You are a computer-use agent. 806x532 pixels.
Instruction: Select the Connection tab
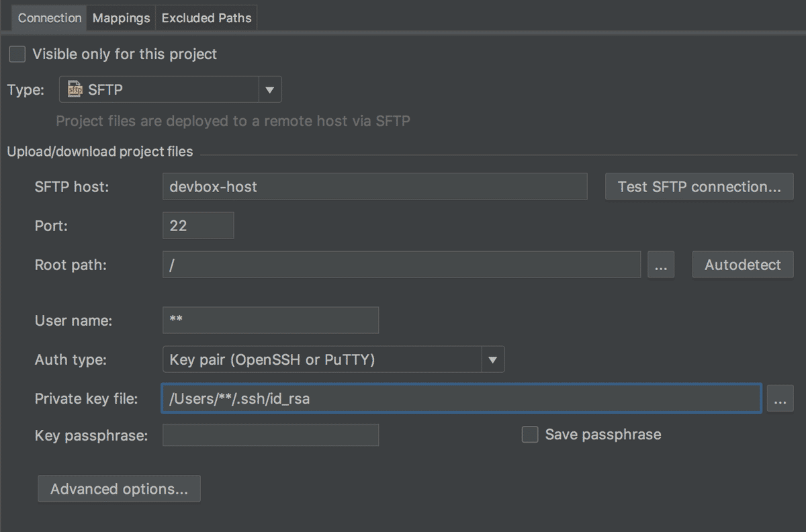[x=50, y=18]
